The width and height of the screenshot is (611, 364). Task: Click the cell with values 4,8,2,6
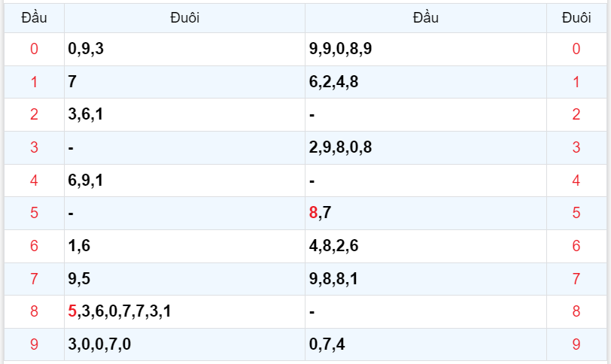point(333,246)
